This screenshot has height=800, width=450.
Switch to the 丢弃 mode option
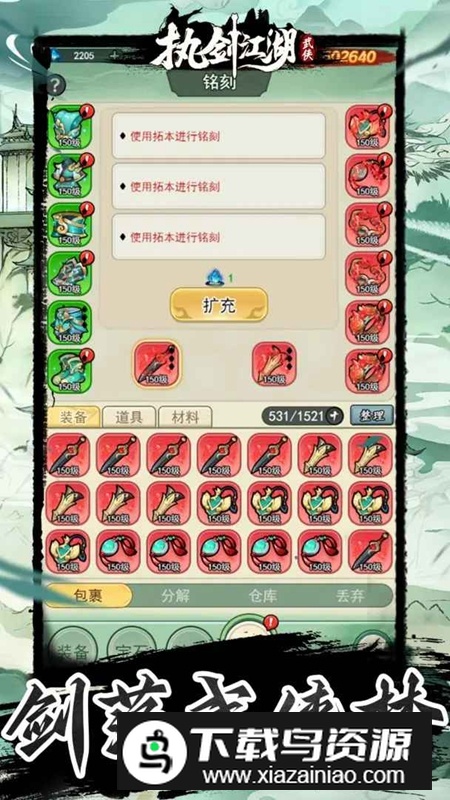pos(350,596)
